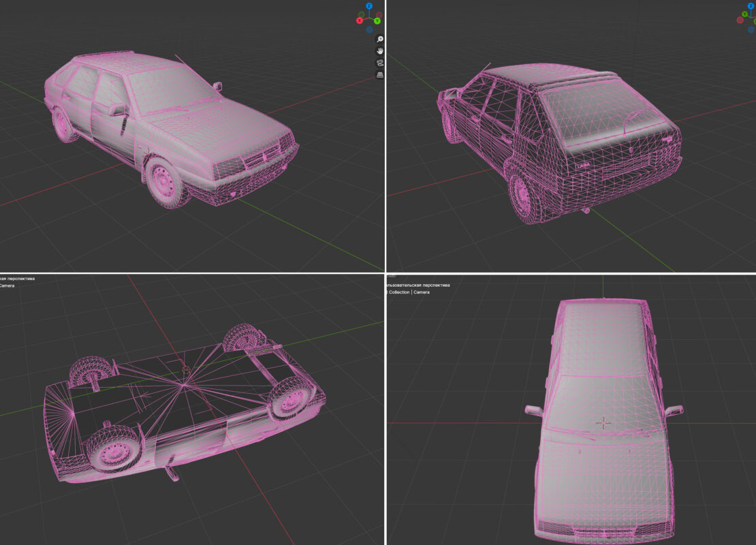Viewport: 756px width, 545px height.
Task: Click the Collection label in top-down viewport
Action: coord(399,292)
